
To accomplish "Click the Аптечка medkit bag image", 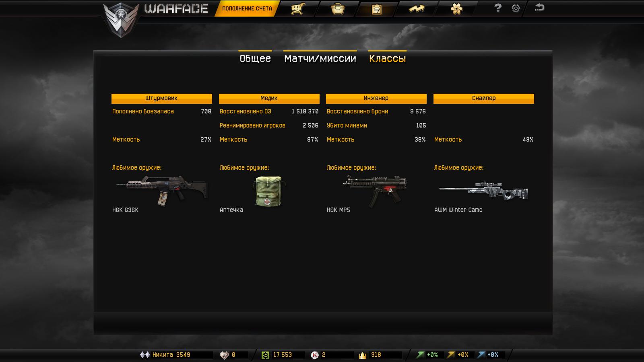I will pos(269,191).
